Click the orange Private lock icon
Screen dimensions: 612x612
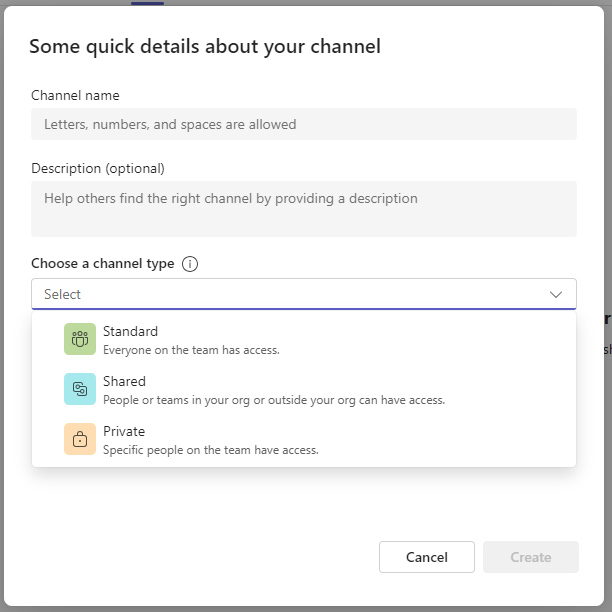pos(80,440)
